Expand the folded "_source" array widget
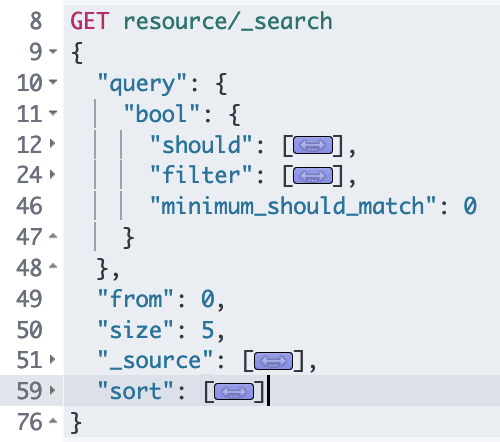The image size is (500, 442). pos(273,361)
